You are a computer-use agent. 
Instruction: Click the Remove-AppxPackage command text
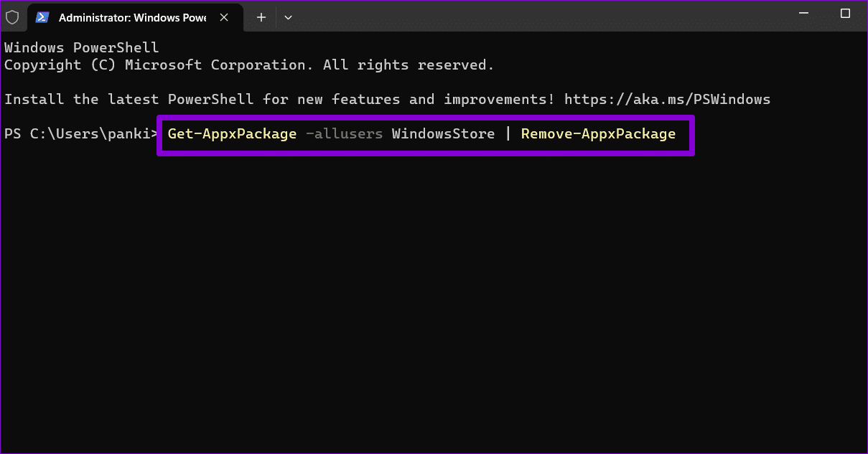pyautogui.click(x=598, y=133)
